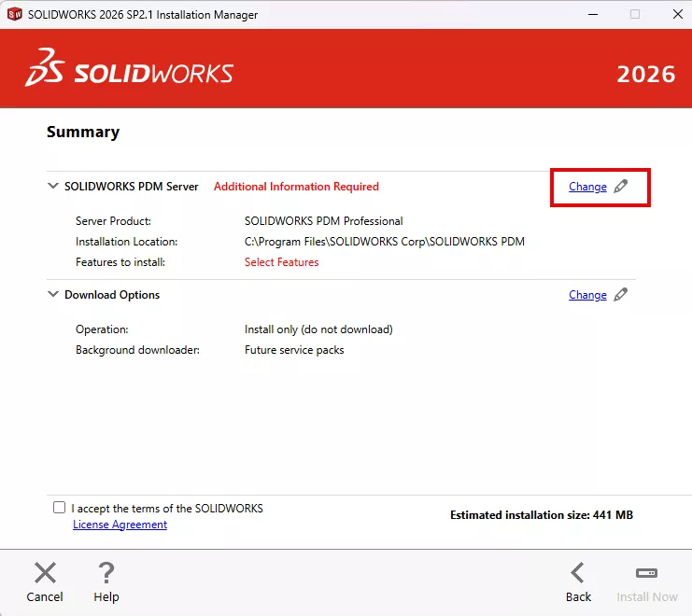Click the Background downloader label
692x616 pixels.
137,350
